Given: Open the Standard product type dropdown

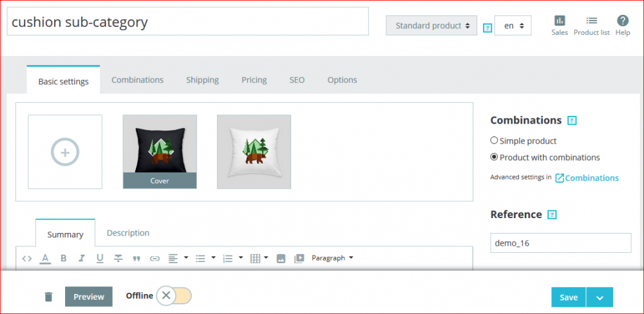Looking at the screenshot, I should [x=431, y=26].
